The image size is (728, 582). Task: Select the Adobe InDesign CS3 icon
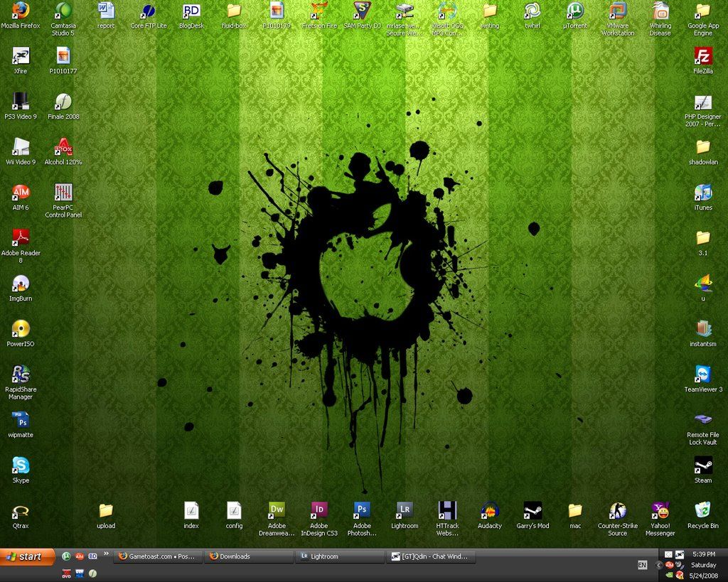[319, 519]
